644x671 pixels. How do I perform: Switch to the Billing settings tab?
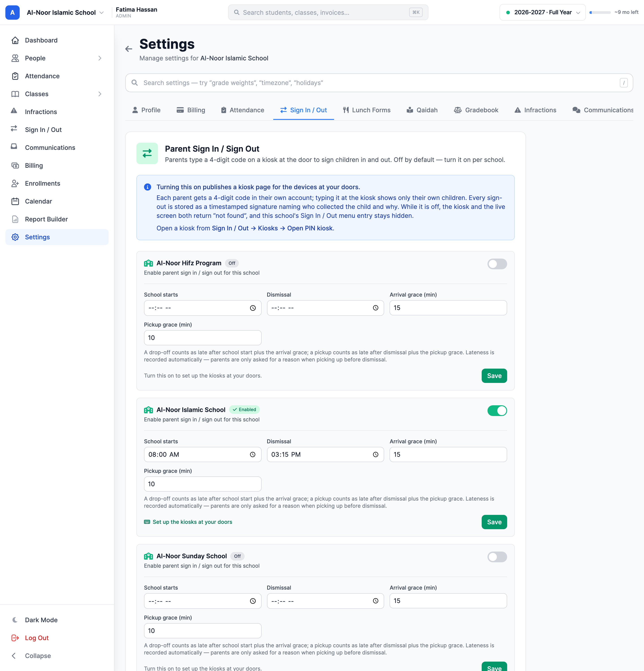(x=191, y=110)
